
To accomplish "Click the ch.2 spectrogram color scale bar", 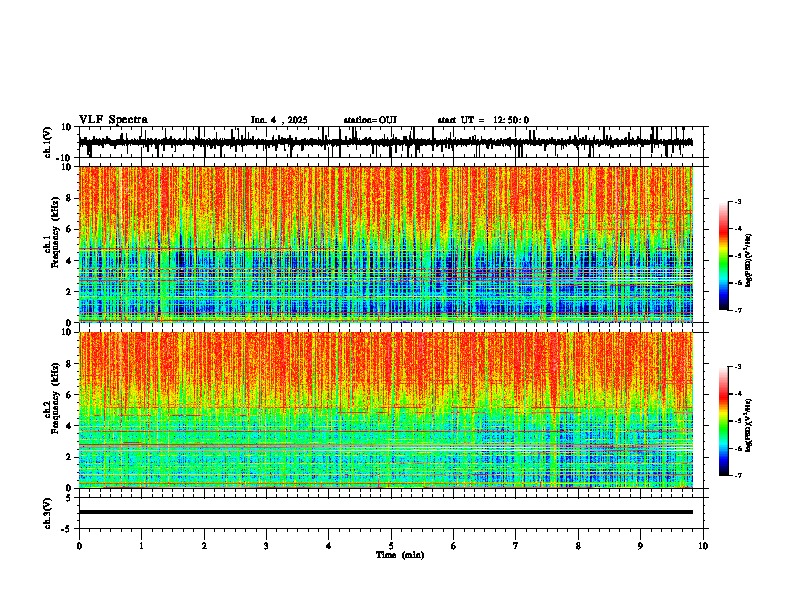I will (x=724, y=421).
